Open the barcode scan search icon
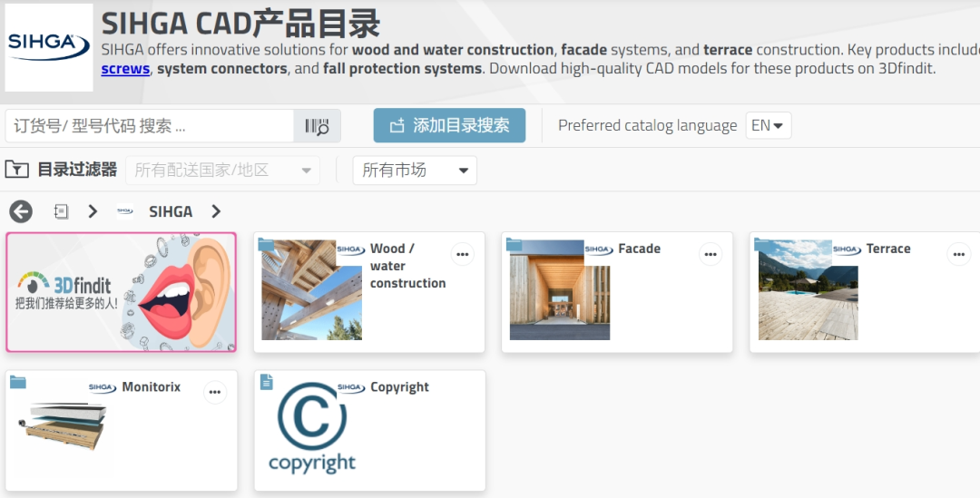The width and height of the screenshot is (980, 498). click(317, 126)
